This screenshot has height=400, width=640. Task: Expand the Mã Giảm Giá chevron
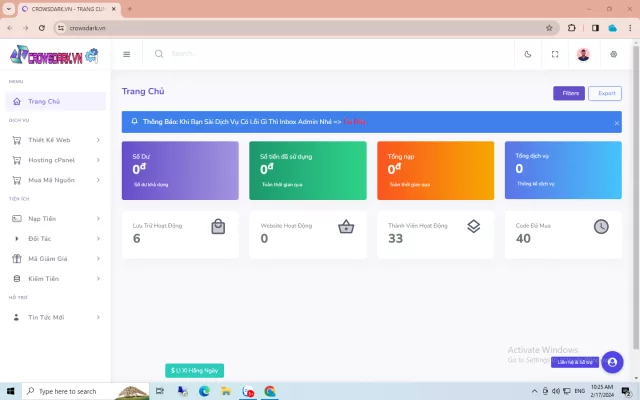pyautogui.click(x=98, y=258)
